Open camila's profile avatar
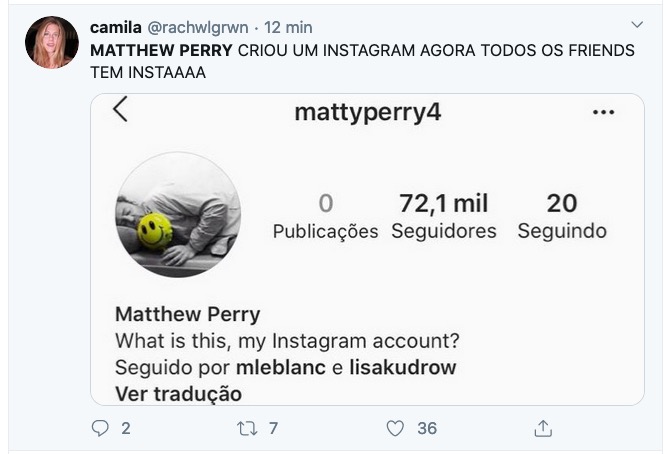Image resolution: width=667 pixels, height=454 pixels. [52, 43]
